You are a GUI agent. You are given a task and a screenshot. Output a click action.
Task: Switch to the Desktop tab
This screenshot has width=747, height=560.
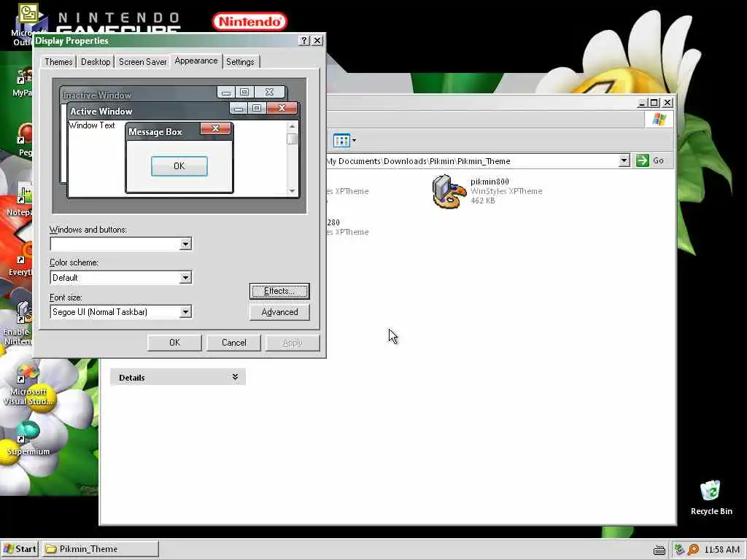click(96, 62)
